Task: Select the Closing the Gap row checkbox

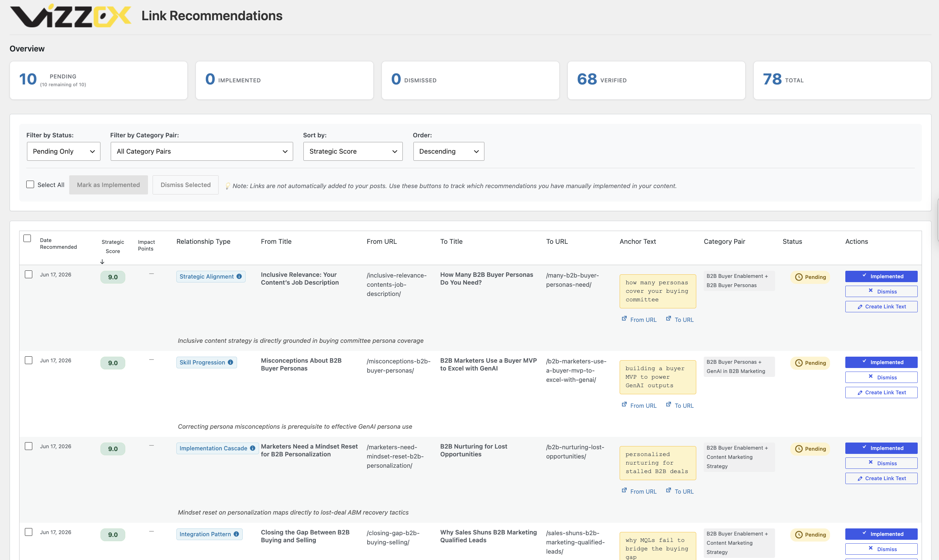Action: point(29,532)
